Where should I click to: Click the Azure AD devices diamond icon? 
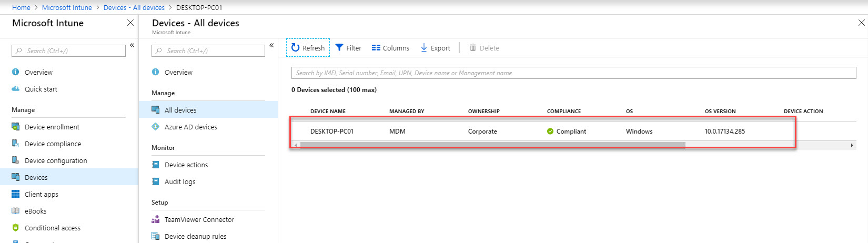(156, 127)
